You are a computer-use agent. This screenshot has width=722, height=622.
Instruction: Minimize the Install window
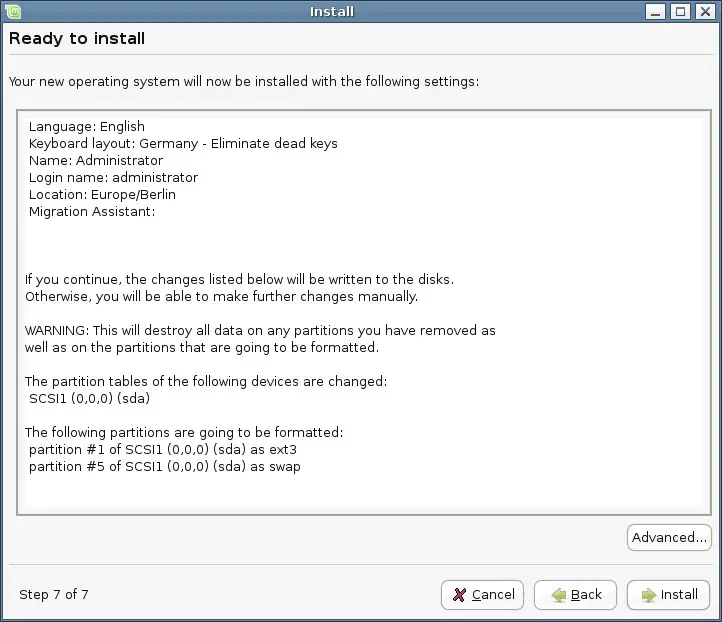pos(655,11)
